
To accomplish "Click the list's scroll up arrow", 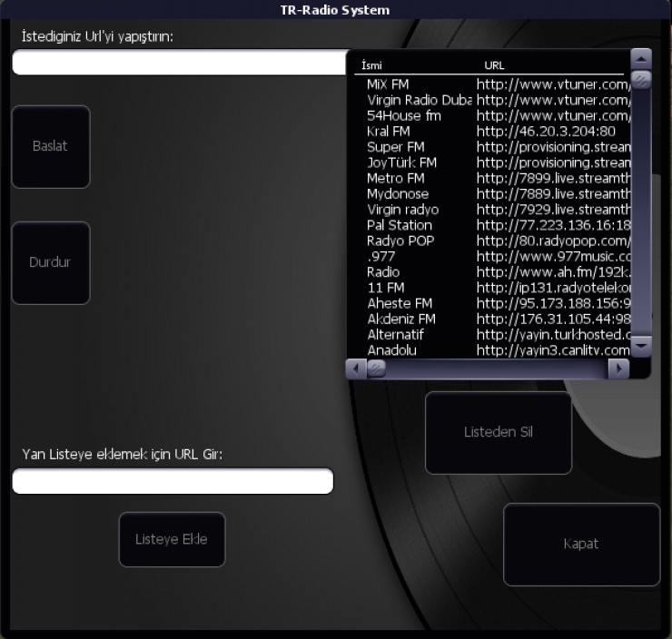I will [641, 59].
